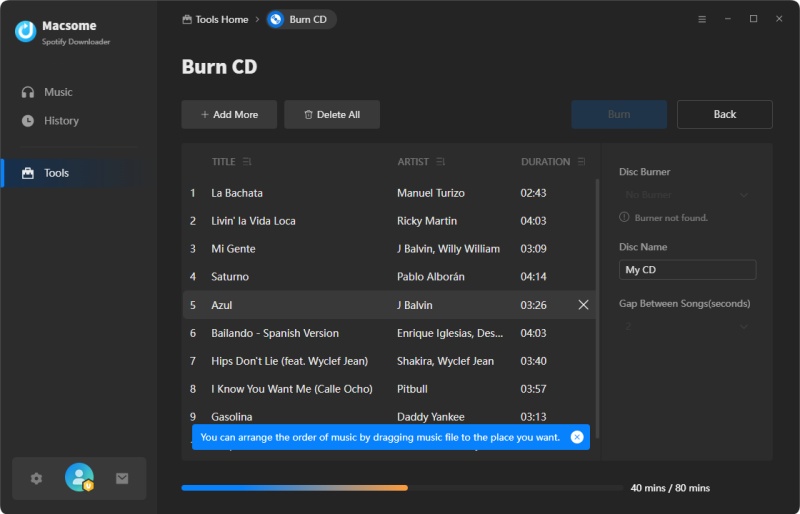Click the ARTIST column header
The image size is (800, 514).
pyautogui.click(x=413, y=162)
